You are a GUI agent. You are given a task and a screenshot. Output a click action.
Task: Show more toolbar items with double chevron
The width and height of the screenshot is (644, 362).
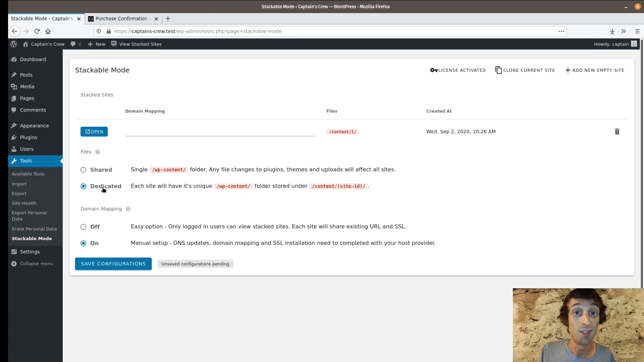click(x=623, y=31)
